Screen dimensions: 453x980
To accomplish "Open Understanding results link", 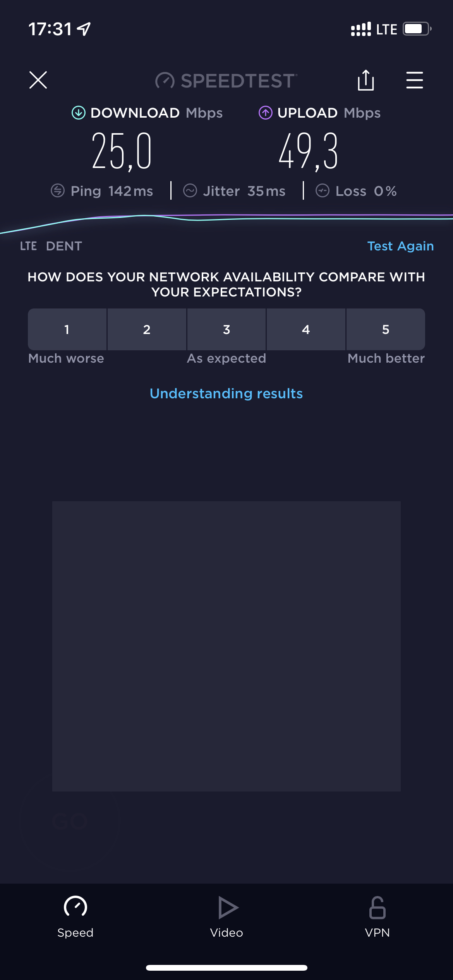I will 226,394.
